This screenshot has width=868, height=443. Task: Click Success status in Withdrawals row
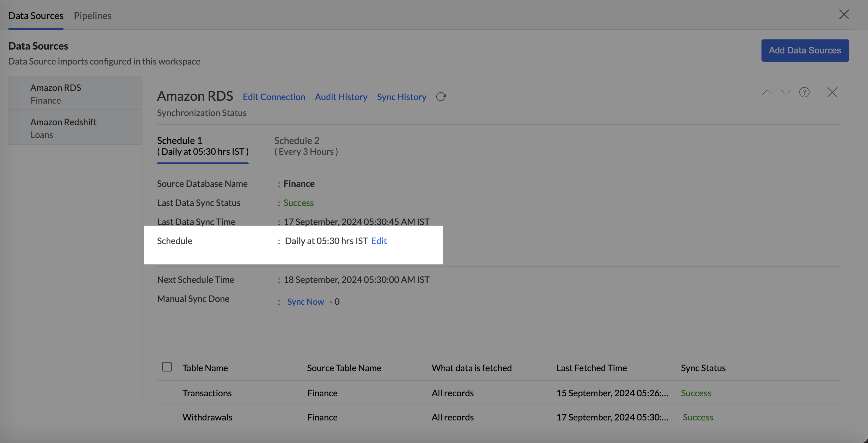698,417
